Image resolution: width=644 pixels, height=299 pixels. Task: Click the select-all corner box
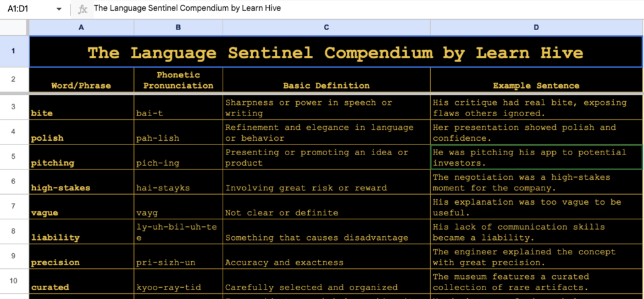14,28
